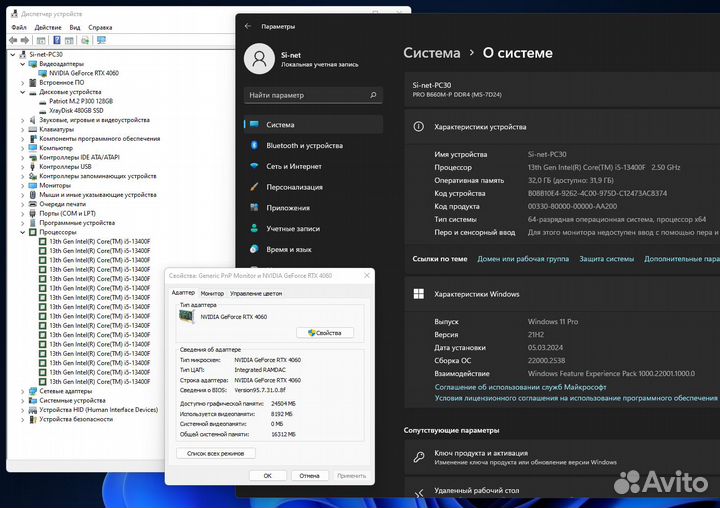Click the key icon beside Ключ продукта
720x508 pixels.
(418, 457)
